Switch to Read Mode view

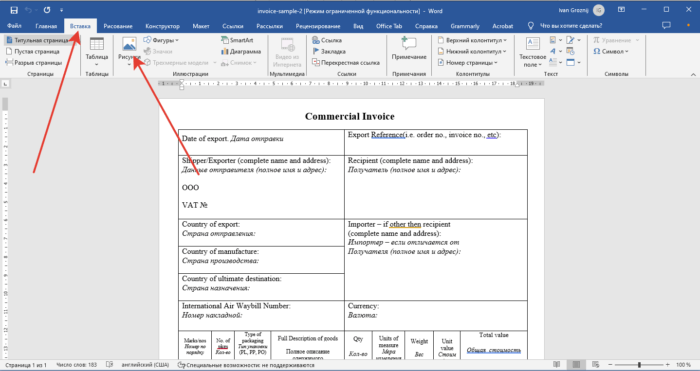[x=556, y=365]
